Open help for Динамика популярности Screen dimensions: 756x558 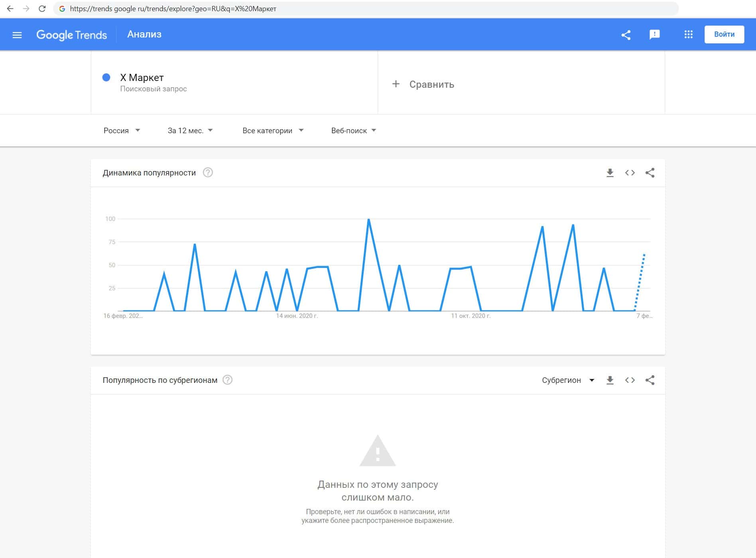pos(208,173)
